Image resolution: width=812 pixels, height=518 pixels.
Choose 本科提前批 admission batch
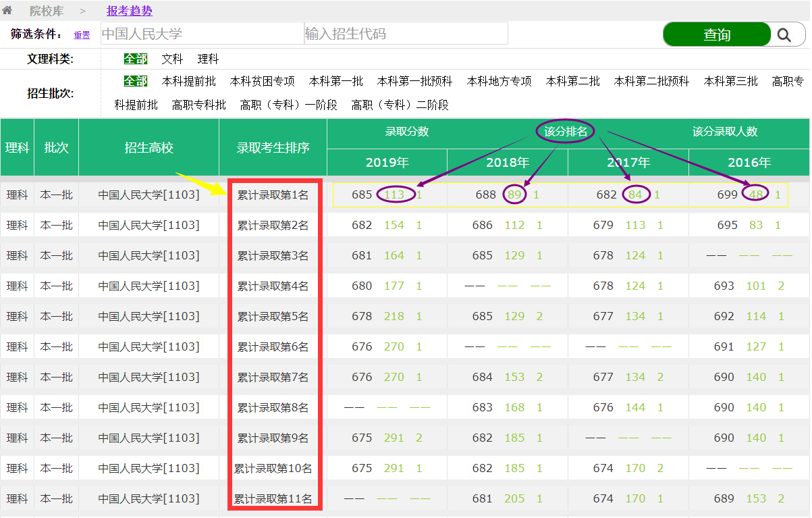pos(189,82)
